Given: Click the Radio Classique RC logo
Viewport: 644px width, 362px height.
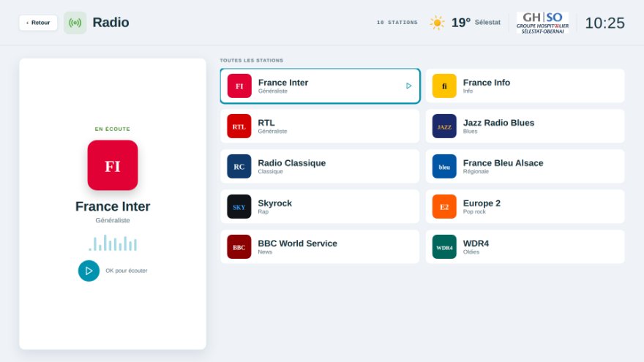Looking at the screenshot, I should 239,166.
